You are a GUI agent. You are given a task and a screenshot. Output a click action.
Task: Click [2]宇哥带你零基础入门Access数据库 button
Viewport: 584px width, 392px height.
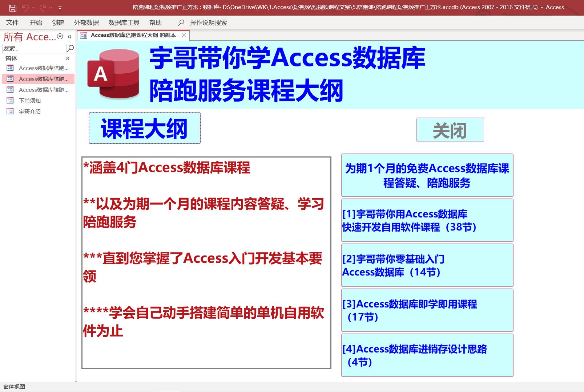[427, 265]
